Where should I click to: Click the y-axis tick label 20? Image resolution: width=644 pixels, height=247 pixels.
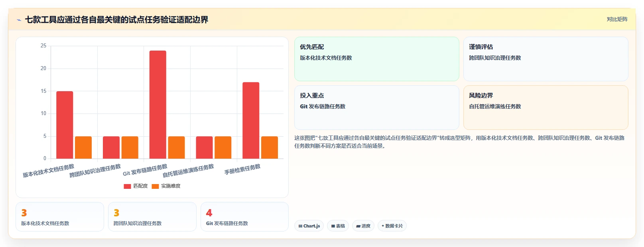coord(43,69)
